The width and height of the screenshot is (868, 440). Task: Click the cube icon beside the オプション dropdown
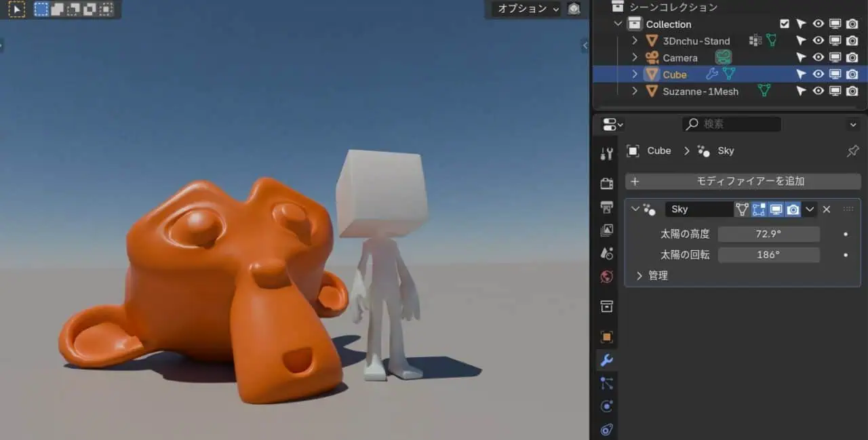click(x=574, y=9)
